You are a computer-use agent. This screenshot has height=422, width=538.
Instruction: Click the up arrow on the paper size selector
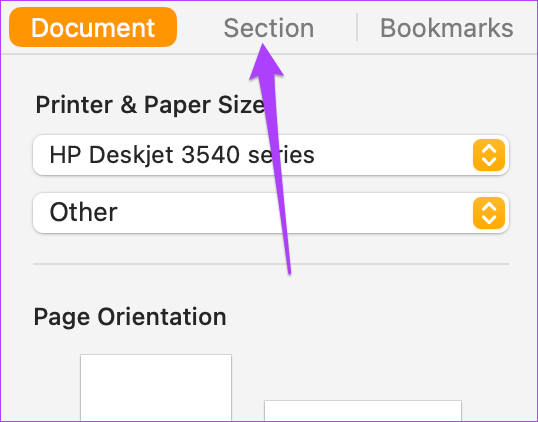[489, 207]
